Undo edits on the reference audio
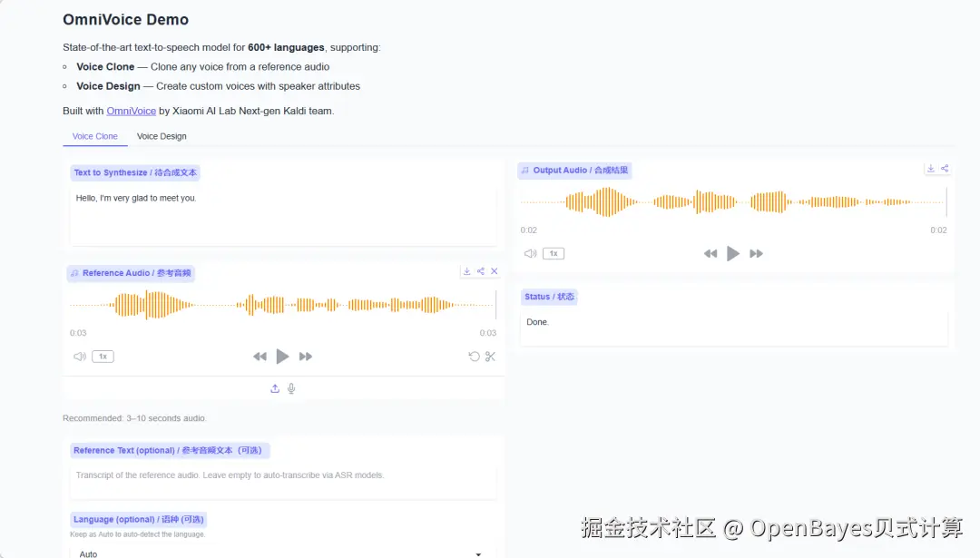Viewport: 980px width, 558px height. [474, 357]
